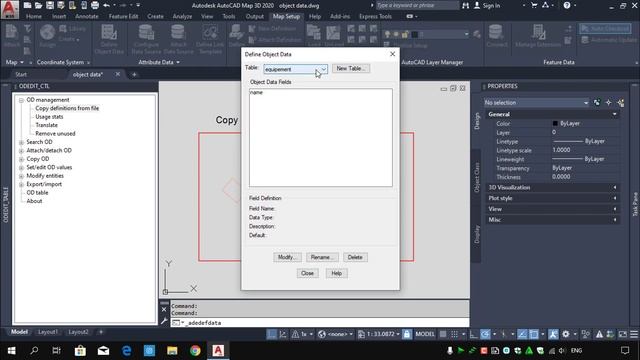The width and height of the screenshot is (640, 360).
Task: Click the New Table button
Action: pos(351,69)
